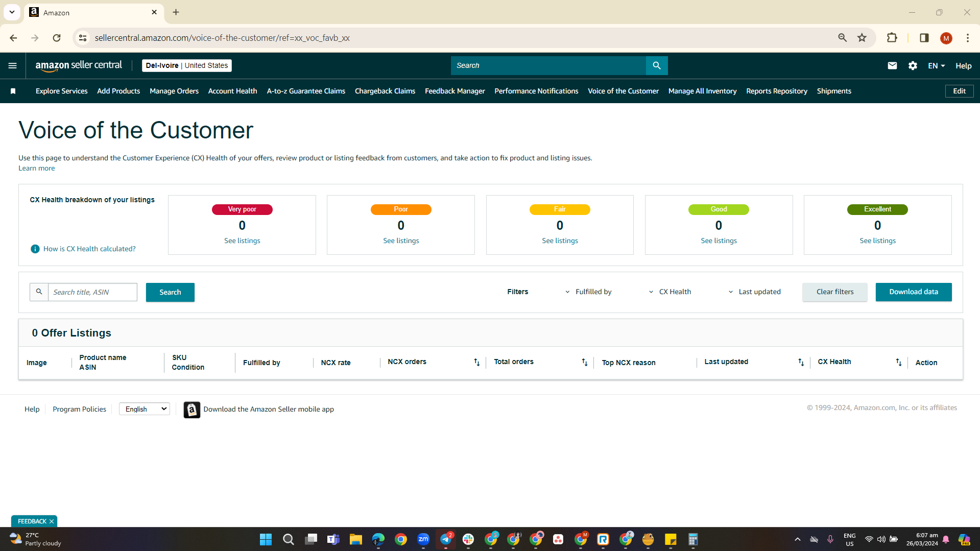The image size is (980, 551).
Task: Focus the Seller Central header search box
Action: [548, 65]
